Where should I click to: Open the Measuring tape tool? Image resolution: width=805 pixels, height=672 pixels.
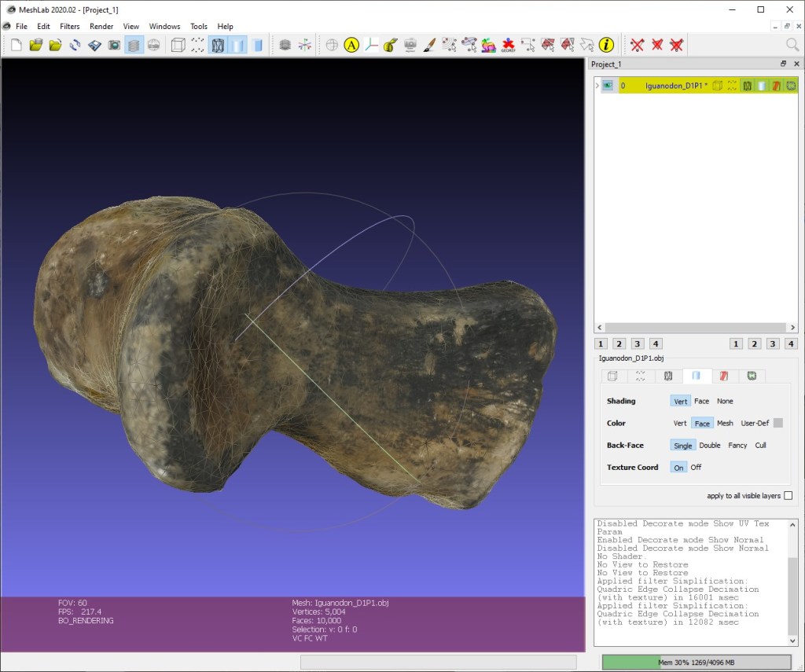[x=390, y=45]
